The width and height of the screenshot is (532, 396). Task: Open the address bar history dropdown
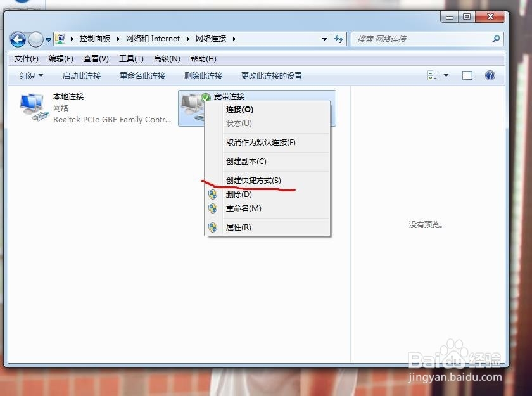click(x=324, y=39)
